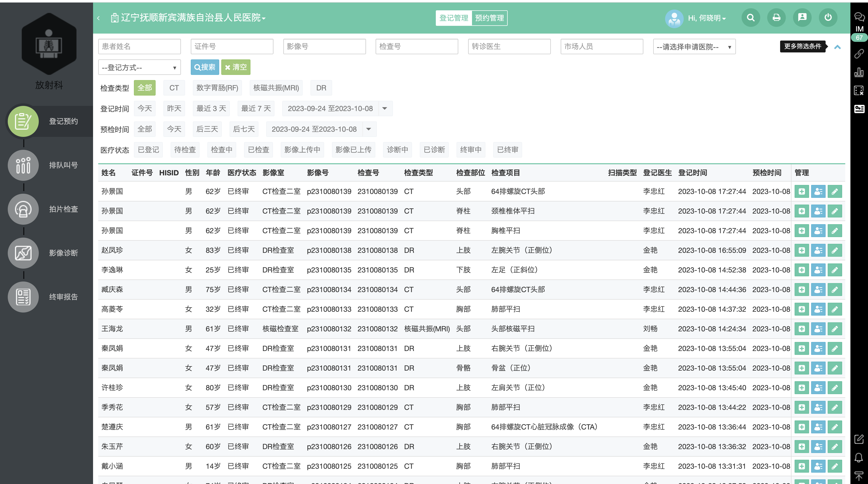Click the printer icon in header
This screenshot has height=484, width=868.
click(776, 18)
